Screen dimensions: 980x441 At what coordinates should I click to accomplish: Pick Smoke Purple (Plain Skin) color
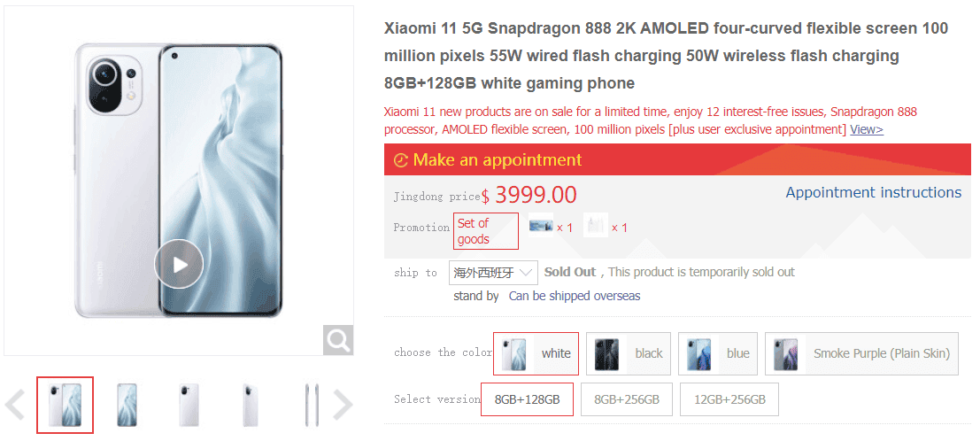click(x=861, y=353)
